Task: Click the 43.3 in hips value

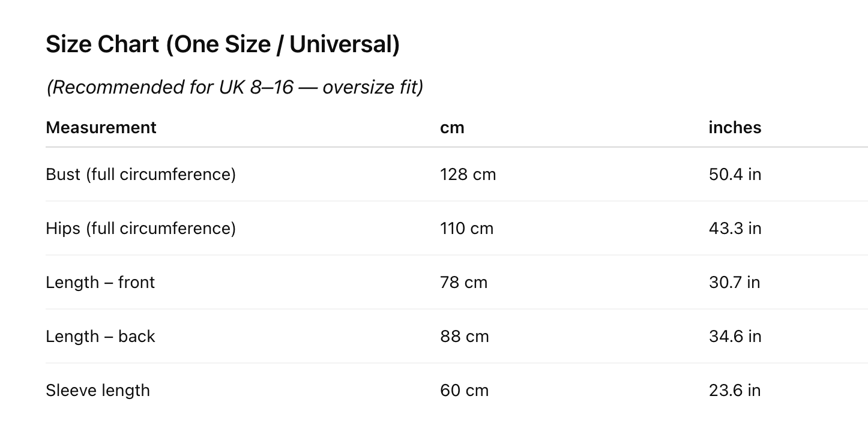Action: point(735,229)
